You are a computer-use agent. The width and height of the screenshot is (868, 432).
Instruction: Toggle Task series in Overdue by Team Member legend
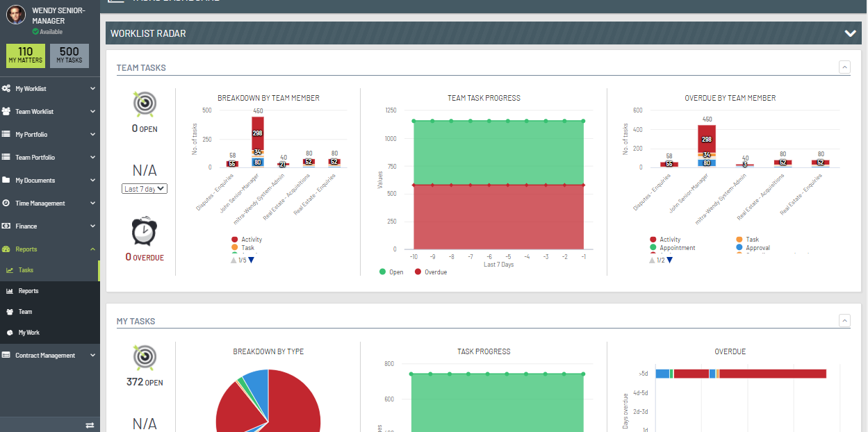(747, 240)
